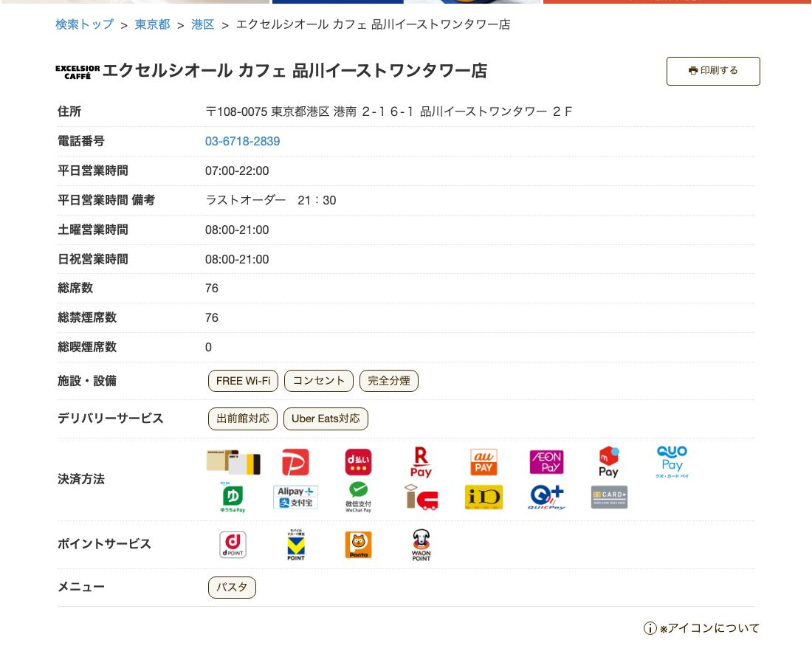The width and height of the screenshot is (812, 654).
Task: Select the FREE Wi-Fi tag
Action: 243,381
